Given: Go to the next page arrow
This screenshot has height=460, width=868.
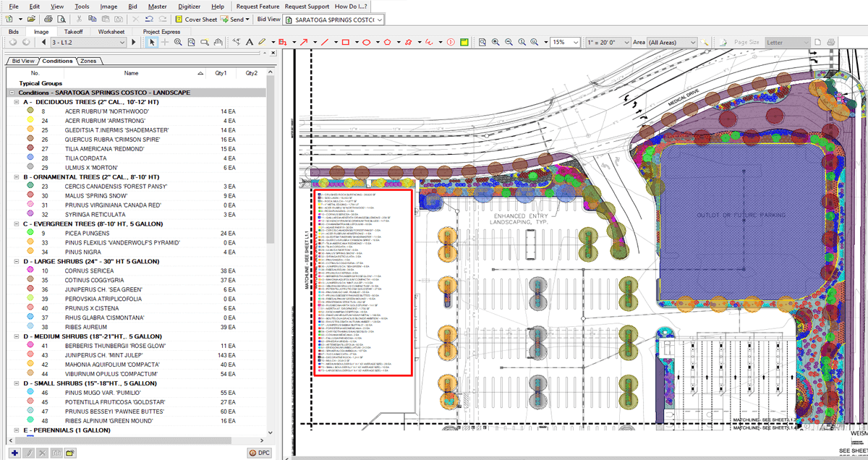Looking at the screenshot, I should (x=133, y=43).
